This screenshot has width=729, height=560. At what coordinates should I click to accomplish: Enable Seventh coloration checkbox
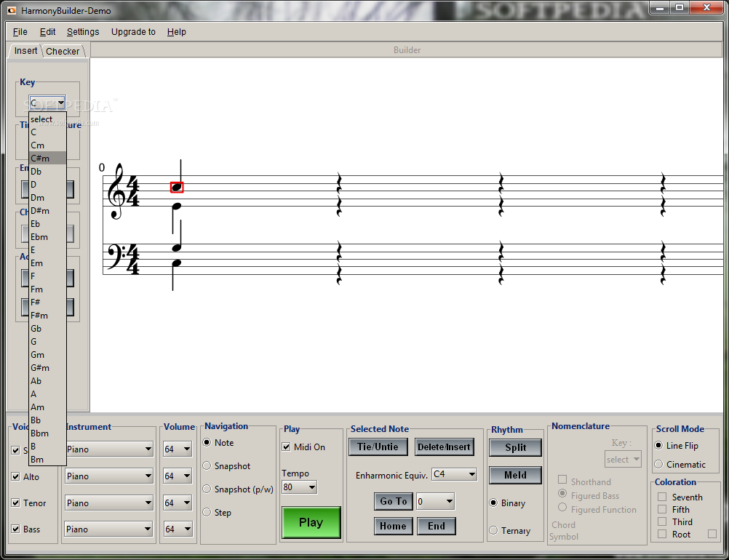click(662, 497)
